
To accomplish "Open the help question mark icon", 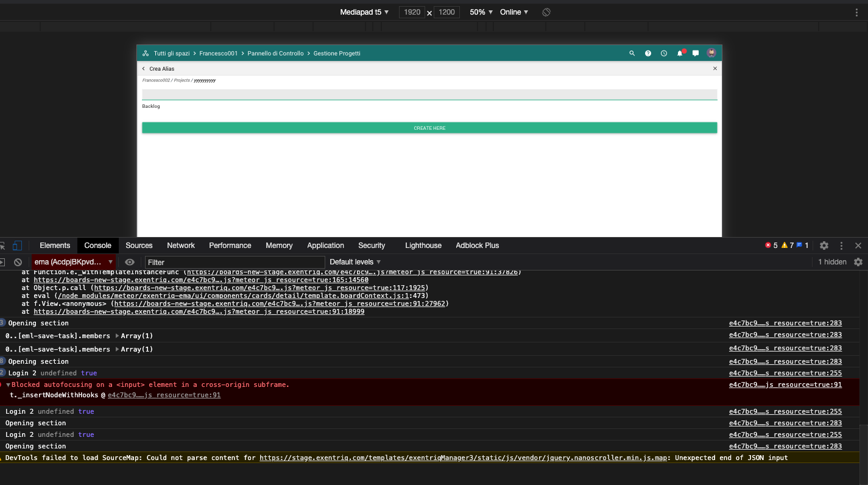I will coord(648,54).
